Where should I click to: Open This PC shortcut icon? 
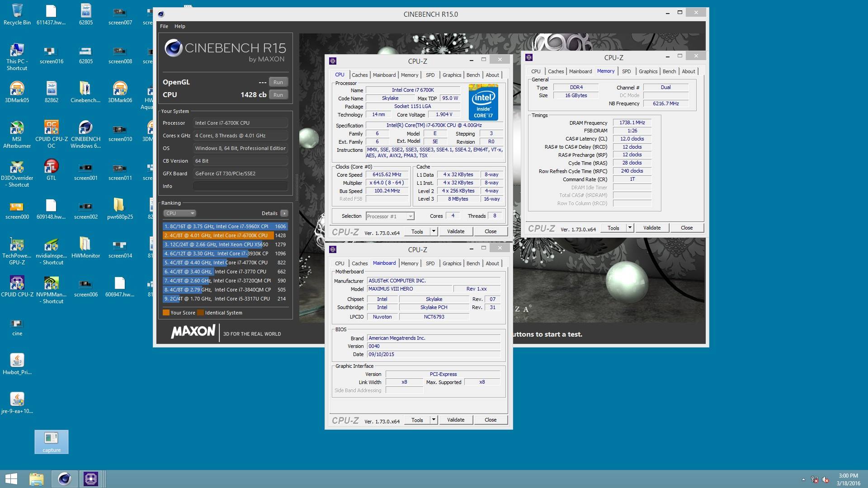click(x=17, y=56)
